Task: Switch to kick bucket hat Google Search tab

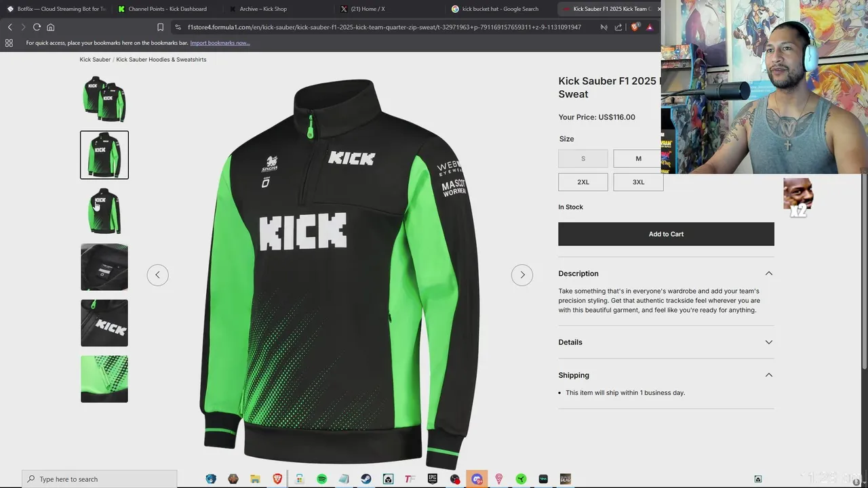Action: click(x=500, y=9)
